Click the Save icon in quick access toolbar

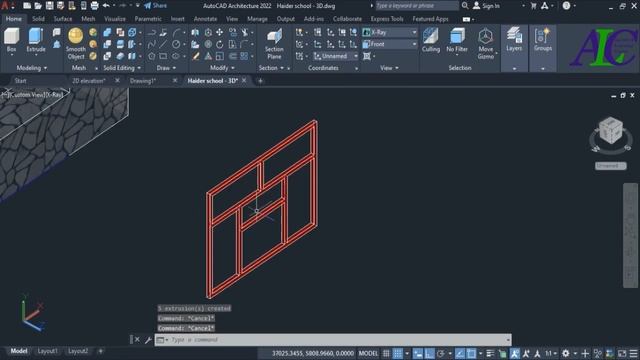(x=49, y=6)
